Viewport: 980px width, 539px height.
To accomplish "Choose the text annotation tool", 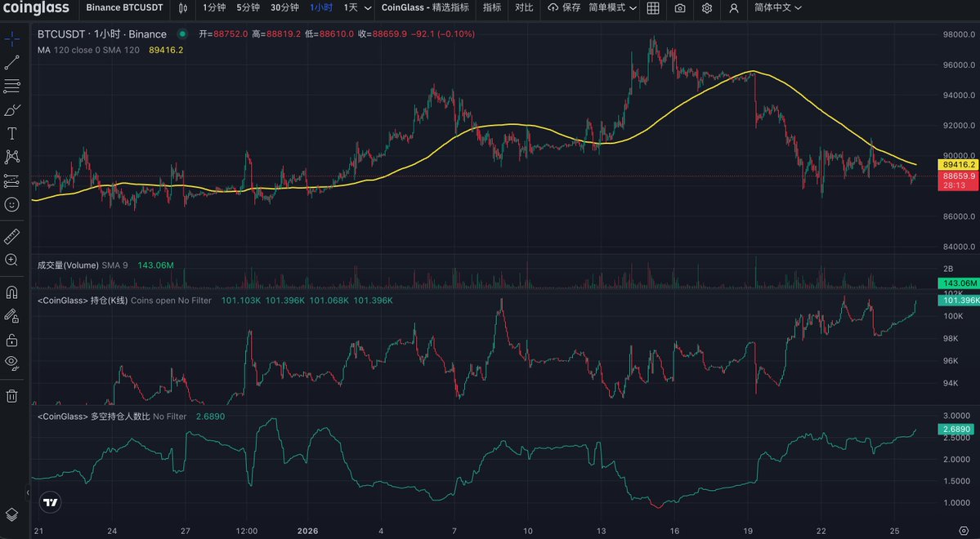I will (12, 133).
